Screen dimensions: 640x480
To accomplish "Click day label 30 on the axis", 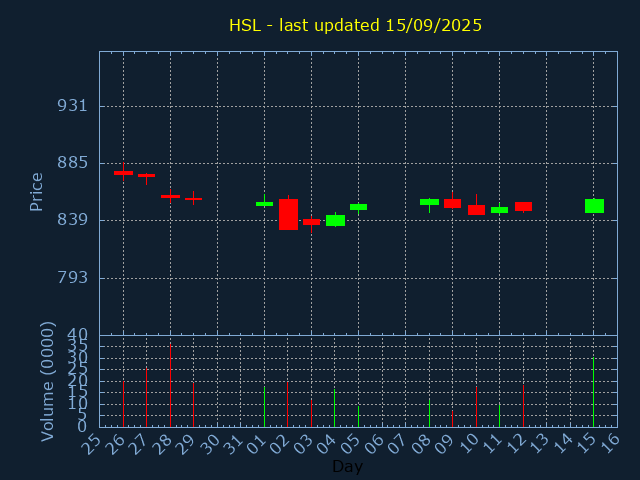I will (208, 445).
